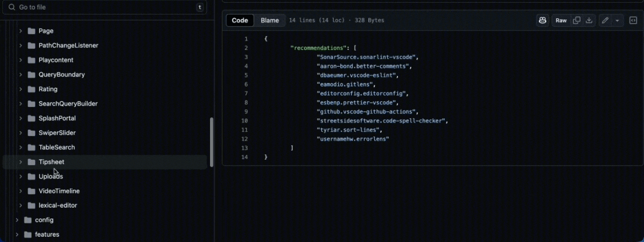Click the Go to file search field
This screenshot has height=242, width=644.
[104, 7]
